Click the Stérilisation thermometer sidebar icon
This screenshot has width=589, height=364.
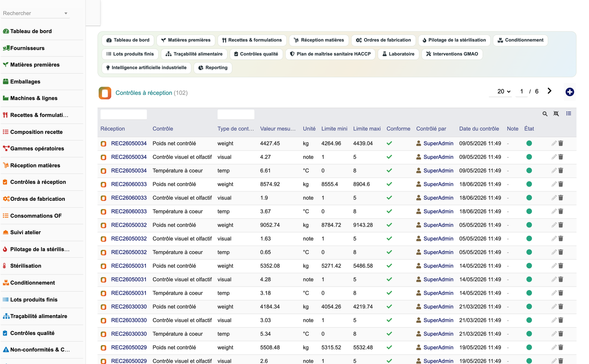click(x=5, y=266)
